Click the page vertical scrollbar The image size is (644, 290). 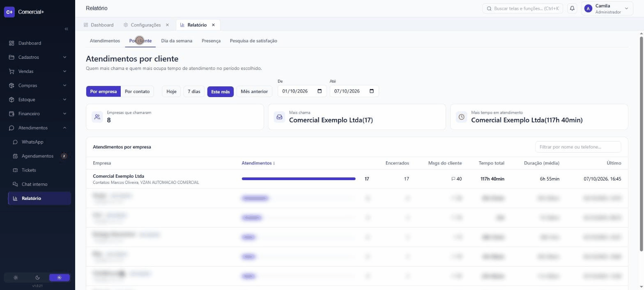tap(641, 144)
